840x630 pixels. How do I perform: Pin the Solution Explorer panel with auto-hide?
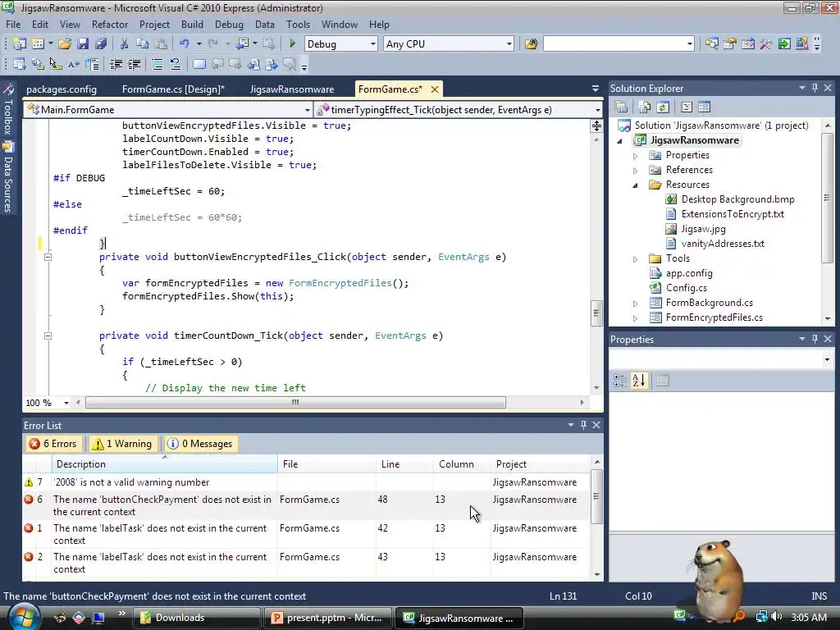[815, 88]
